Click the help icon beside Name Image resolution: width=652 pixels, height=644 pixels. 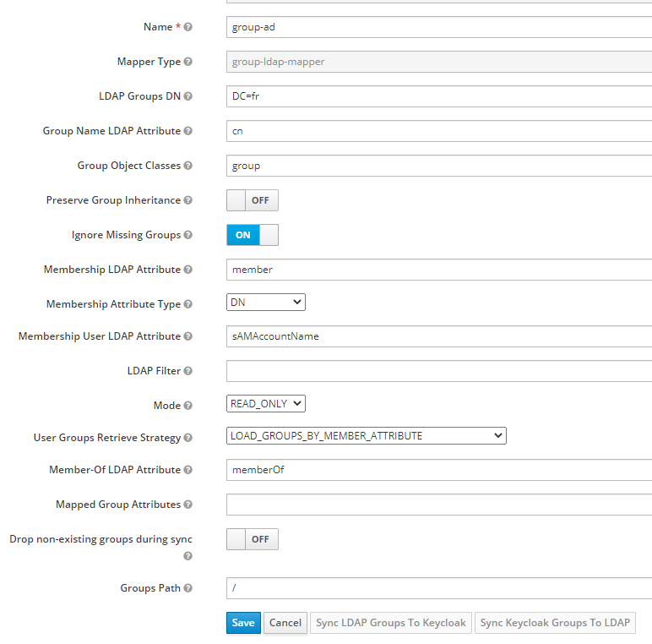pyautogui.click(x=188, y=27)
